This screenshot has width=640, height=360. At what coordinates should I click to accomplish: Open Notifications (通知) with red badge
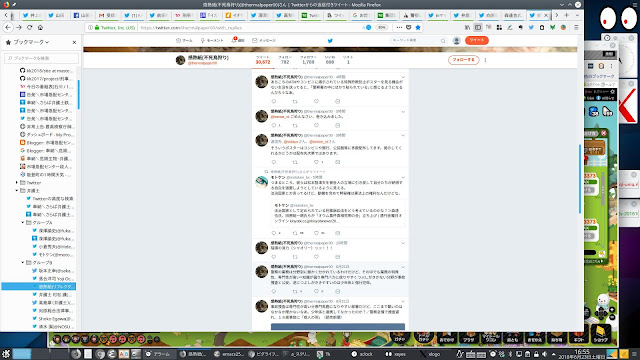pos(238,40)
